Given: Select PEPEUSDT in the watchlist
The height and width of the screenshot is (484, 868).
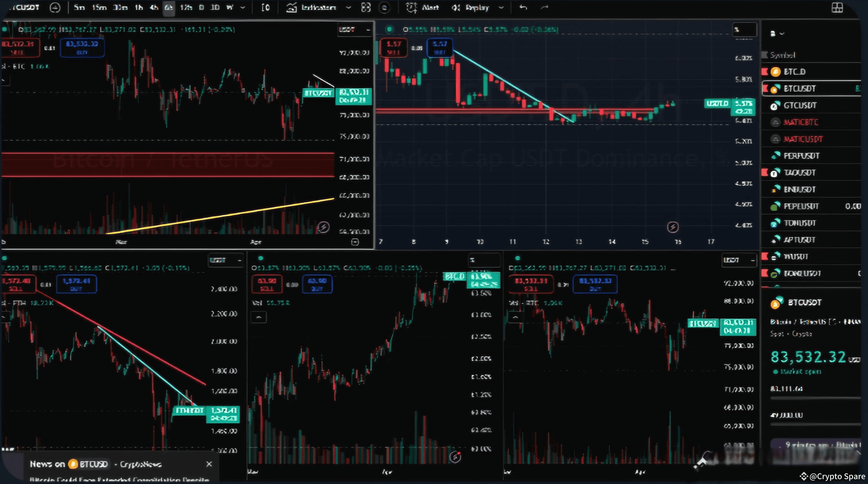Looking at the screenshot, I should (811, 206).
